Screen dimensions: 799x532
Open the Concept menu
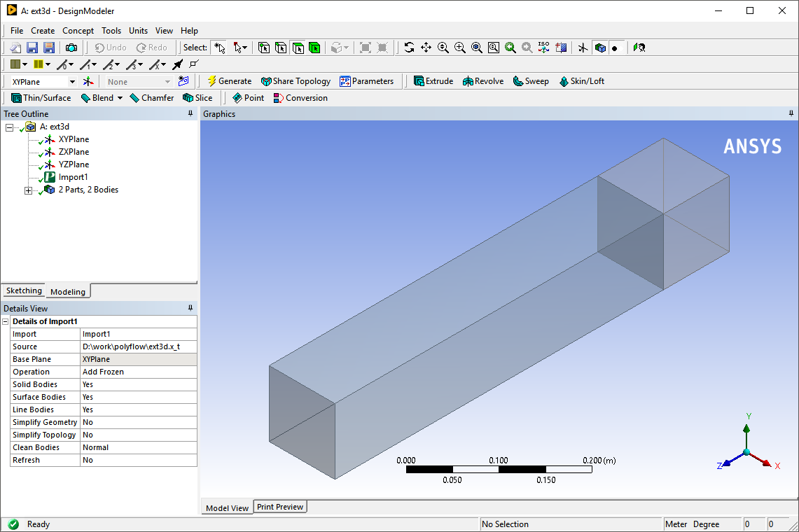pos(78,31)
